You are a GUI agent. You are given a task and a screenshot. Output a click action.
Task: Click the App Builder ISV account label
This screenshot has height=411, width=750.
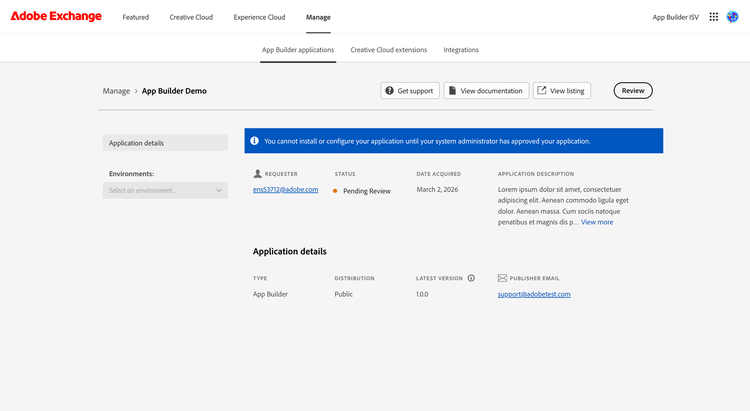click(x=675, y=17)
